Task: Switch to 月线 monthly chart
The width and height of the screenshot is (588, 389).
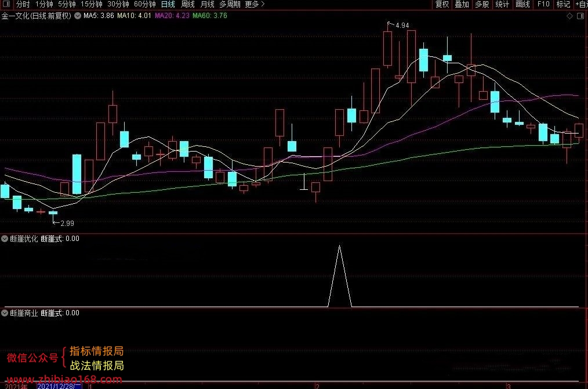Action: (207, 4)
